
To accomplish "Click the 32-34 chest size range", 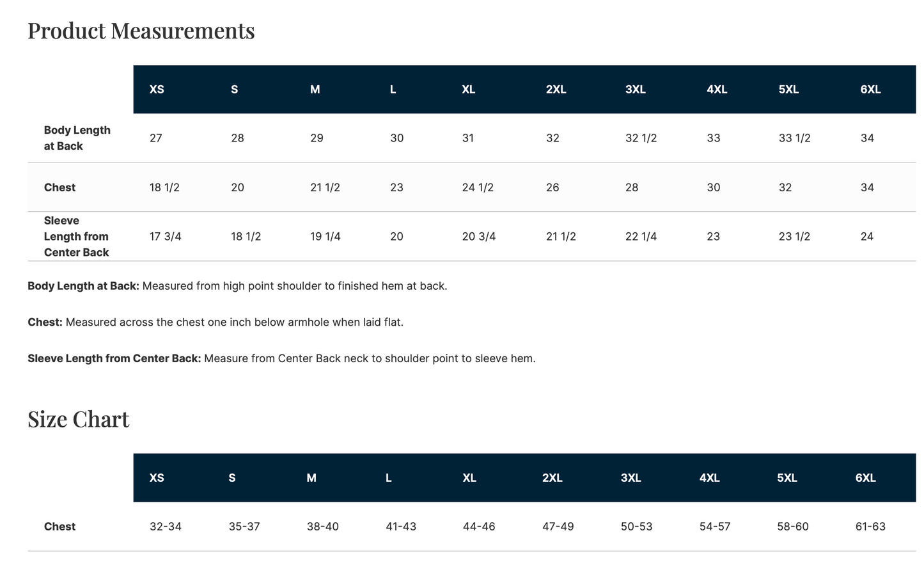I will (x=166, y=527).
